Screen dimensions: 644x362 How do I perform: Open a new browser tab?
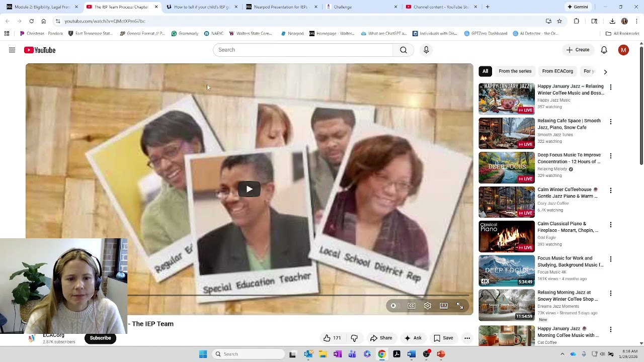tap(488, 7)
